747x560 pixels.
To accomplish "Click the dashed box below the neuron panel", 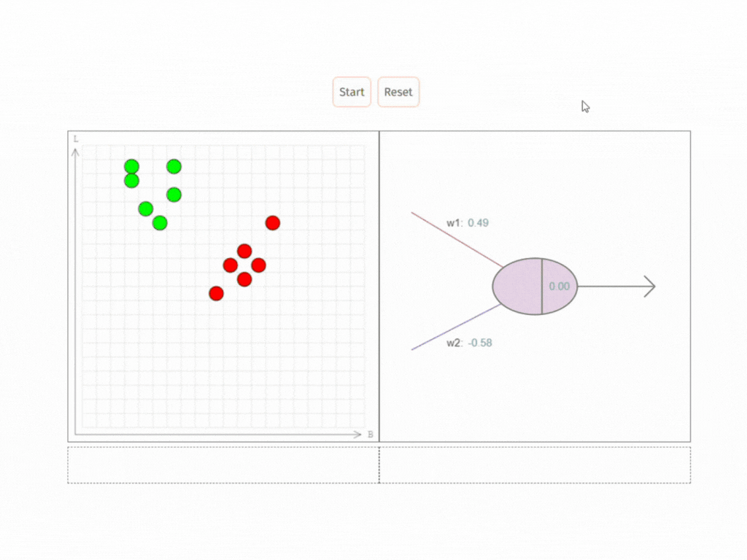I will [535, 464].
